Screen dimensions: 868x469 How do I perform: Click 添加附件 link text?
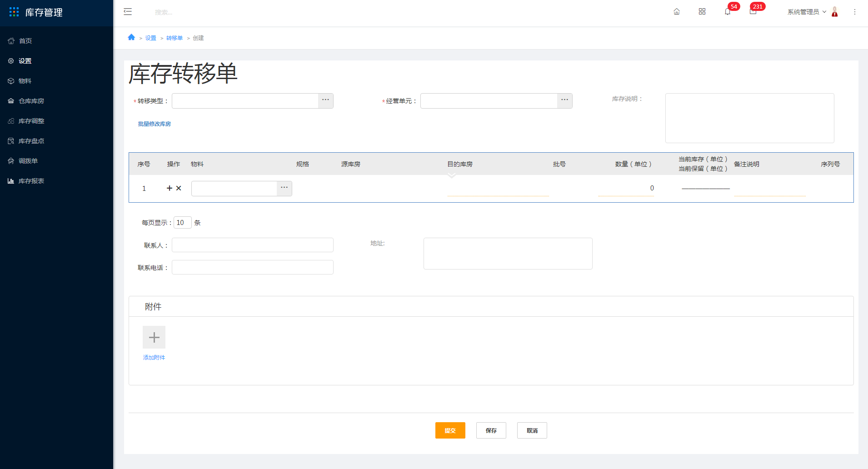(x=154, y=358)
